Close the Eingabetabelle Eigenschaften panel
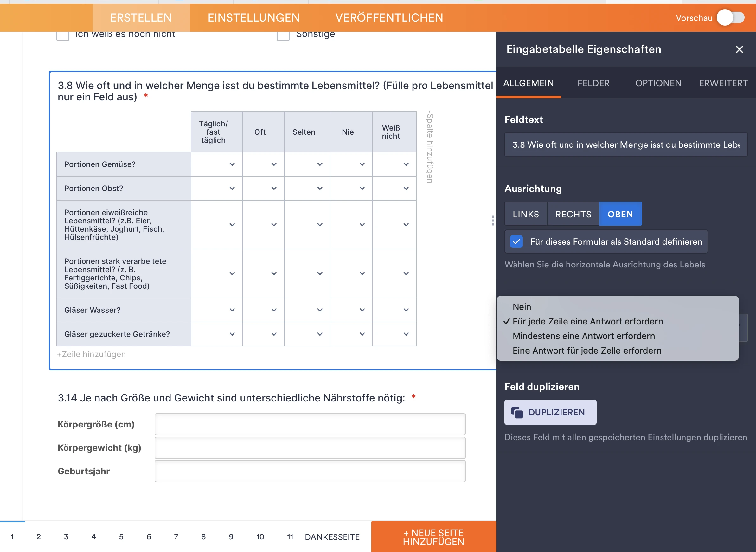 click(x=739, y=49)
